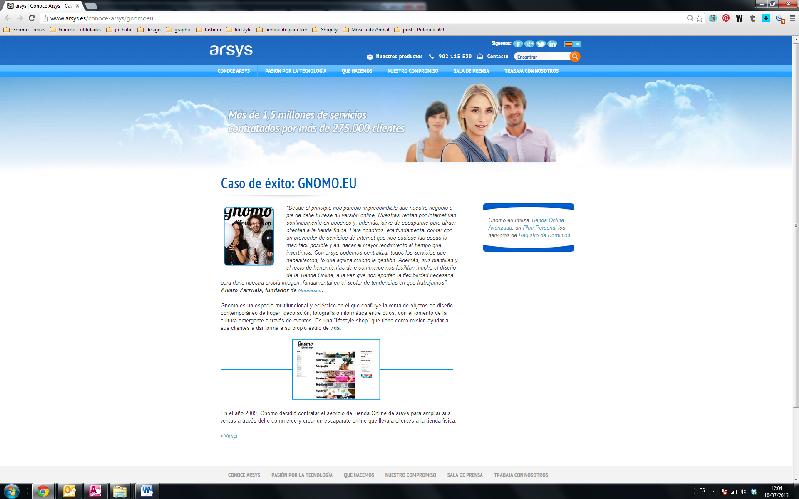
Task: Open the arsys Twitter icon
Action: [x=541, y=44]
